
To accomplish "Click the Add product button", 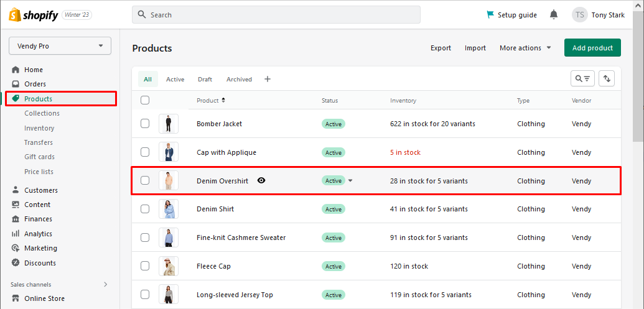I will coord(592,48).
